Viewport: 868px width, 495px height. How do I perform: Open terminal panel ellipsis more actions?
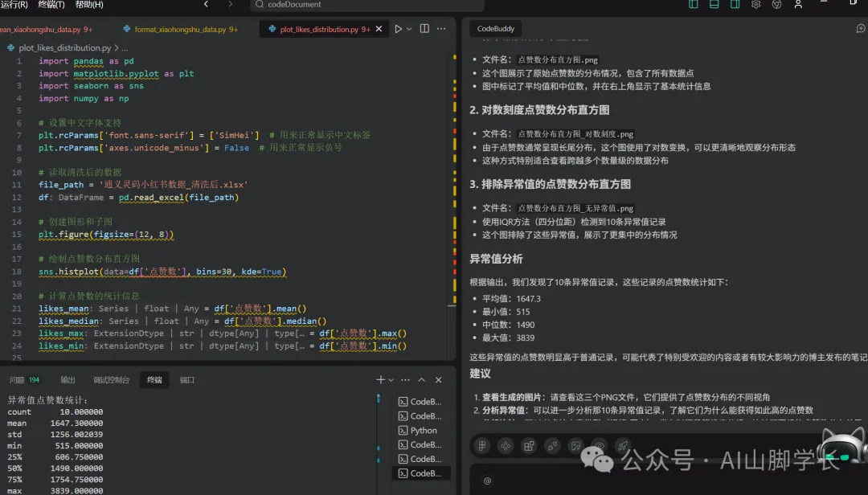(405, 380)
